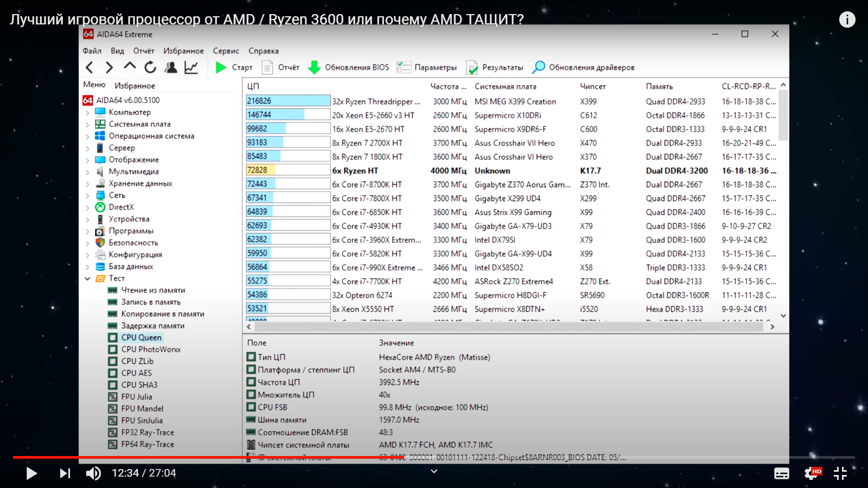The image size is (868, 488).
Task: Expand the Отображение tree node
Action: 87,160
